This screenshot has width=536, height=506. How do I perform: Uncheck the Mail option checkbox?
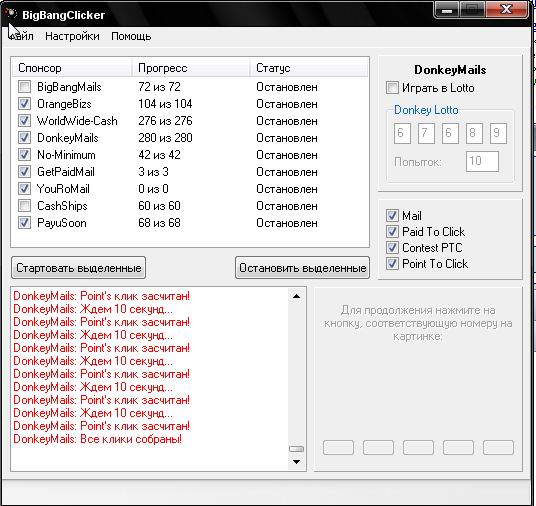tap(392, 215)
